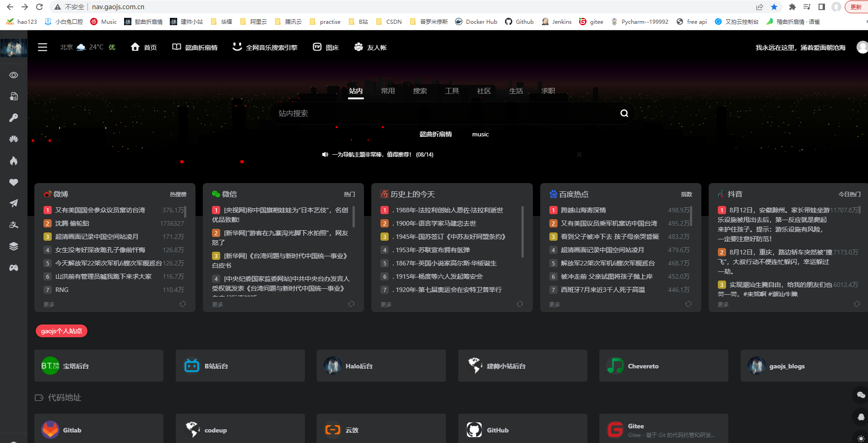Click the flame icon in the left sidebar
This screenshot has width=868, height=443.
tap(14, 161)
